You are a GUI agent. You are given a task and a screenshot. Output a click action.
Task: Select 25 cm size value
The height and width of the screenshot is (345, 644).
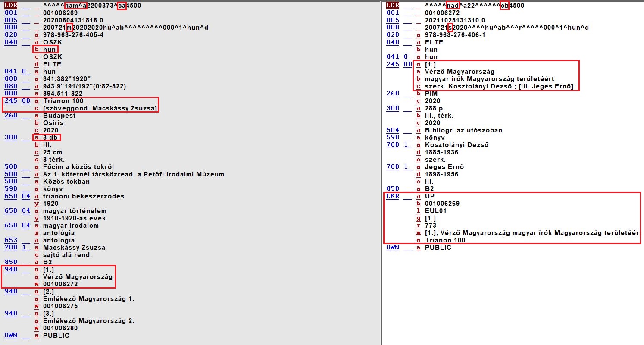53,152
